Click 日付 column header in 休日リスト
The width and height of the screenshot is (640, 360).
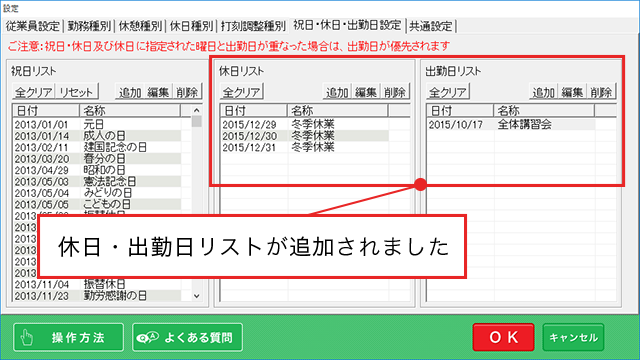point(254,111)
